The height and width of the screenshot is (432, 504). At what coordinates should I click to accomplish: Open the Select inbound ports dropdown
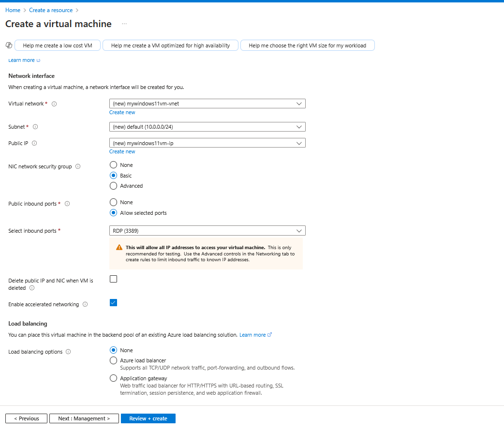[x=208, y=231]
